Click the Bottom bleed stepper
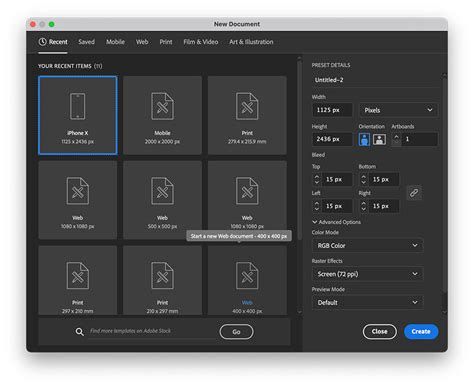474x387 pixels. tap(364, 179)
